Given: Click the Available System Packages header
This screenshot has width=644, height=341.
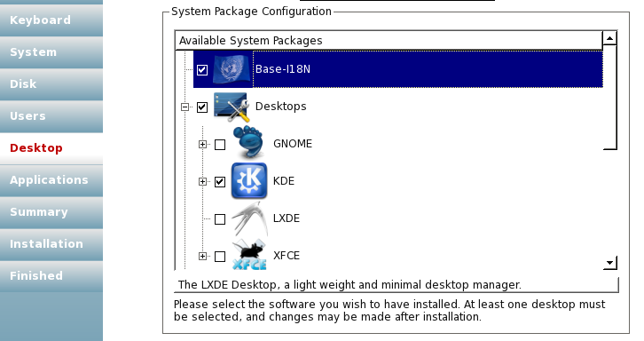Looking at the screenshot, I should pyautogui.click(x=389, y=40).
